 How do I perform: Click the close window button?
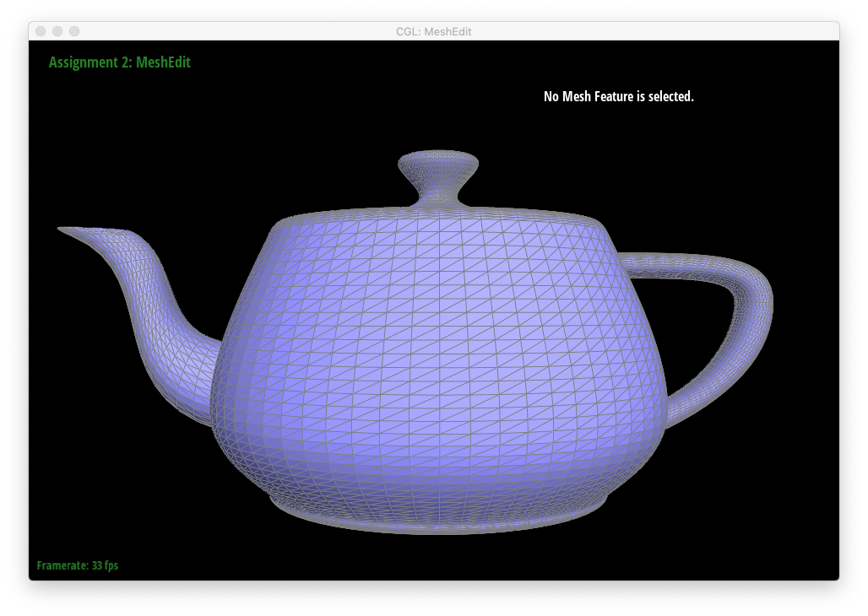(x=41, y=31)
